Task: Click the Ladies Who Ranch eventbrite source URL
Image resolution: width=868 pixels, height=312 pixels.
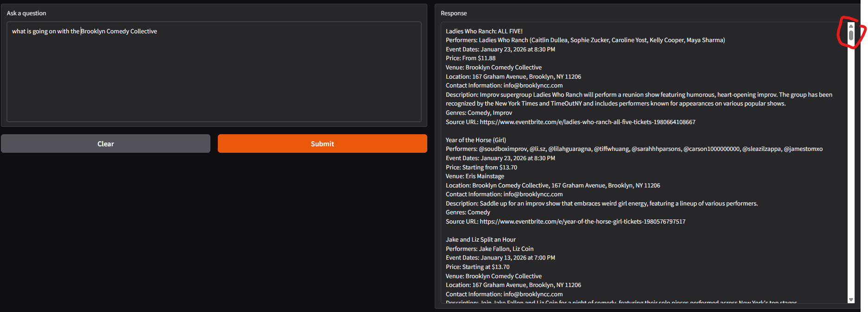Action: tap(587, 122)
